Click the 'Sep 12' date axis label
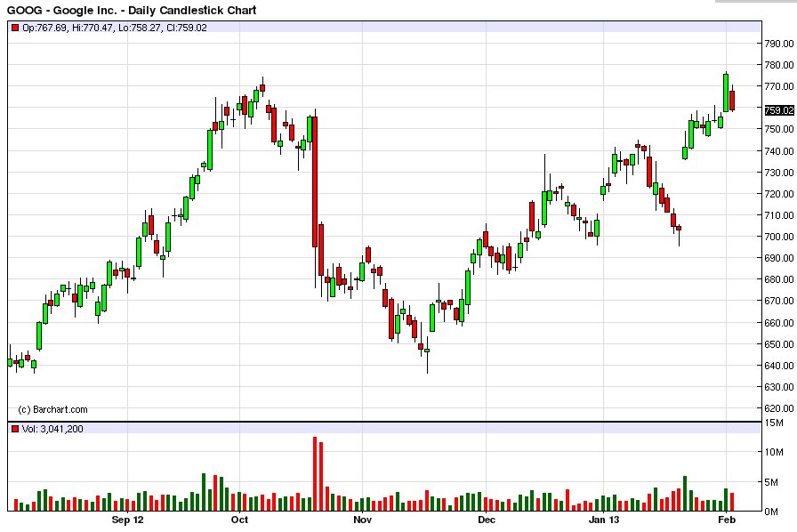This screenshot has width=797, height=532. tap(127, 520)
